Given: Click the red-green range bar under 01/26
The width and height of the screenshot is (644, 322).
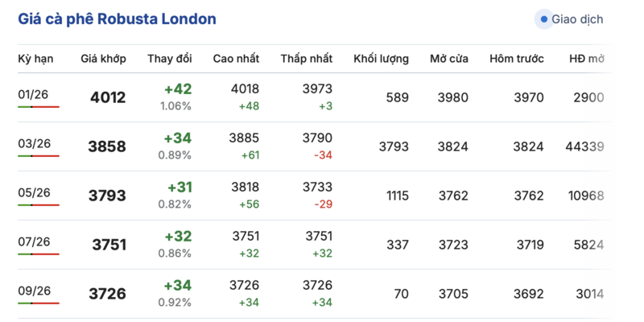Looking at the screenshot, I should click(x=39, y=106).
